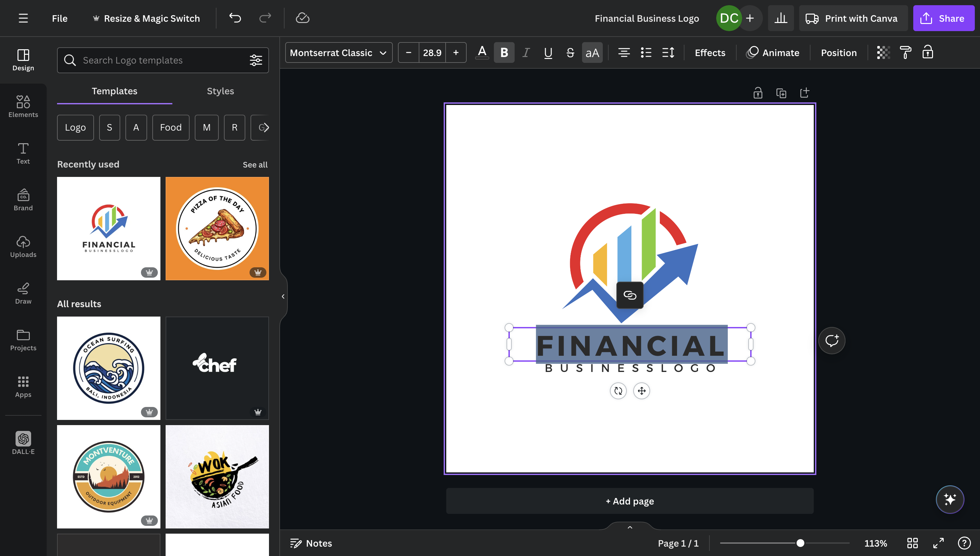Viewport: 980px width, 556px height.
Task: Select Ocean Surfing logo template
Action: click(109, 368)
